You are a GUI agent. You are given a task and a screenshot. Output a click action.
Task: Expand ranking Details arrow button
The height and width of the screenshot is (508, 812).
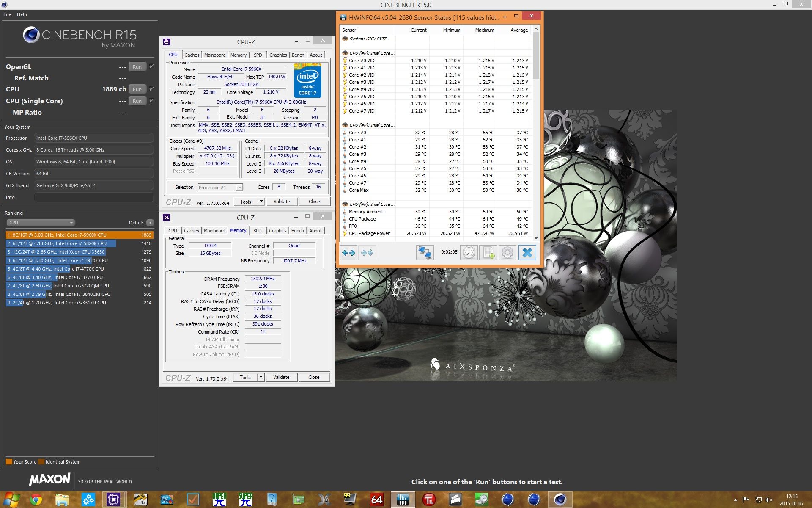pyautogui.click(x=150, y=223)
